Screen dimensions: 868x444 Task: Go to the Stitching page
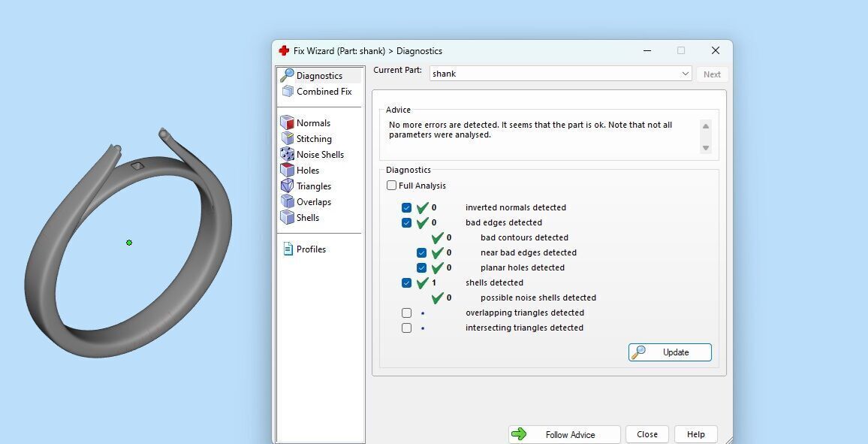(314, 139)
